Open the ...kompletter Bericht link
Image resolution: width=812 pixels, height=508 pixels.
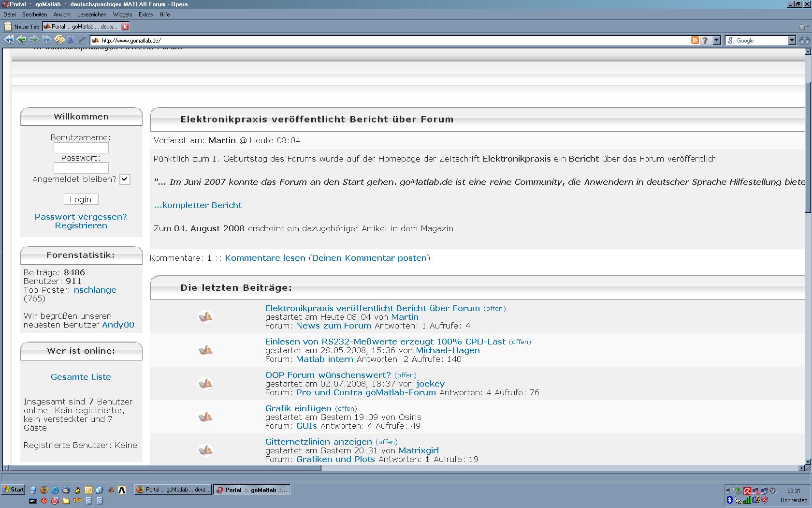pos(198,205)
